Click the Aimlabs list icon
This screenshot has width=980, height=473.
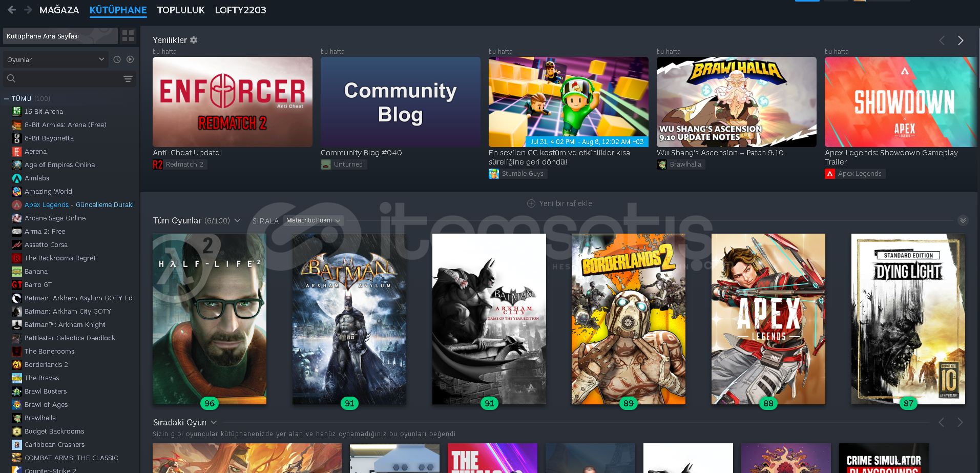point(16,178)
